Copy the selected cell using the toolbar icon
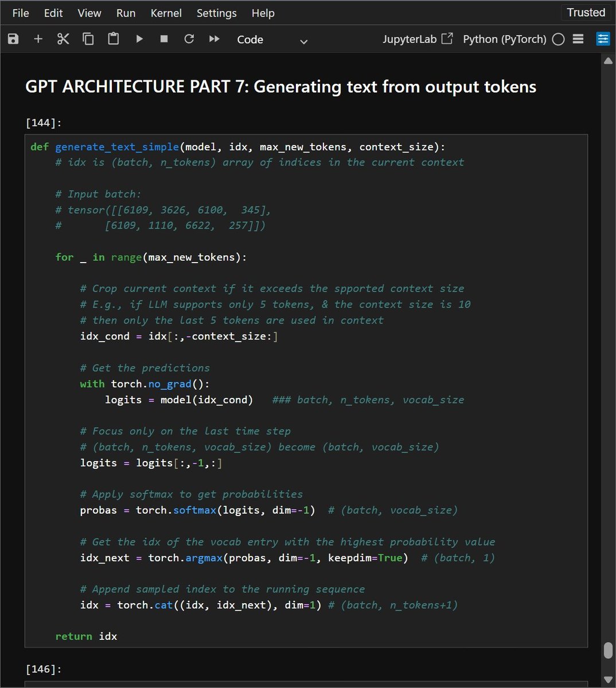 (88, 39)
